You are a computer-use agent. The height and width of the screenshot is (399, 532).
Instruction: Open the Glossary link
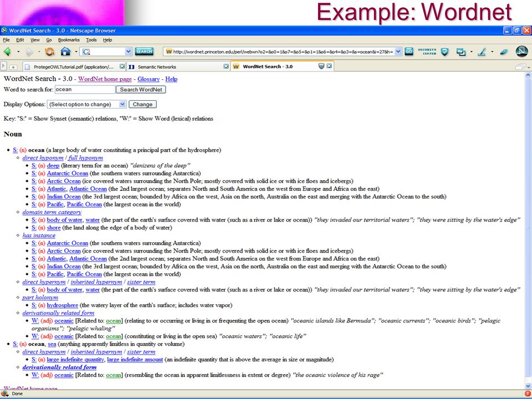(x=149, y=79)
